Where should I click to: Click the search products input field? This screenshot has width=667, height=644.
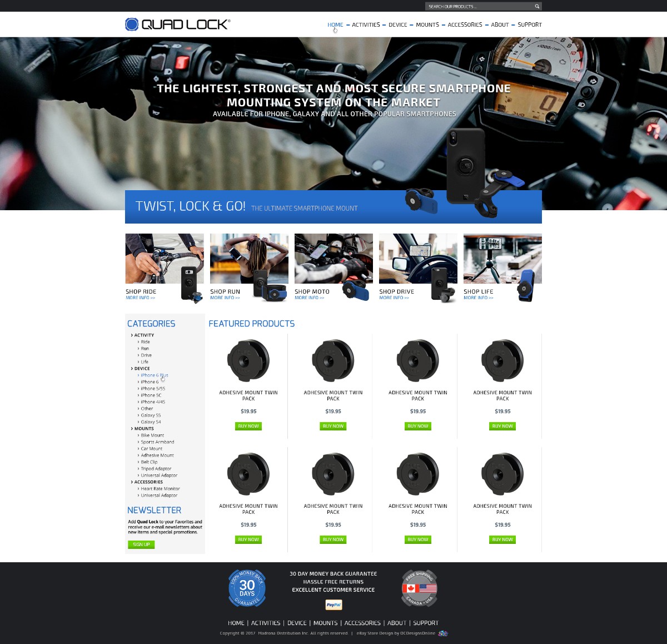click(478, 6)
